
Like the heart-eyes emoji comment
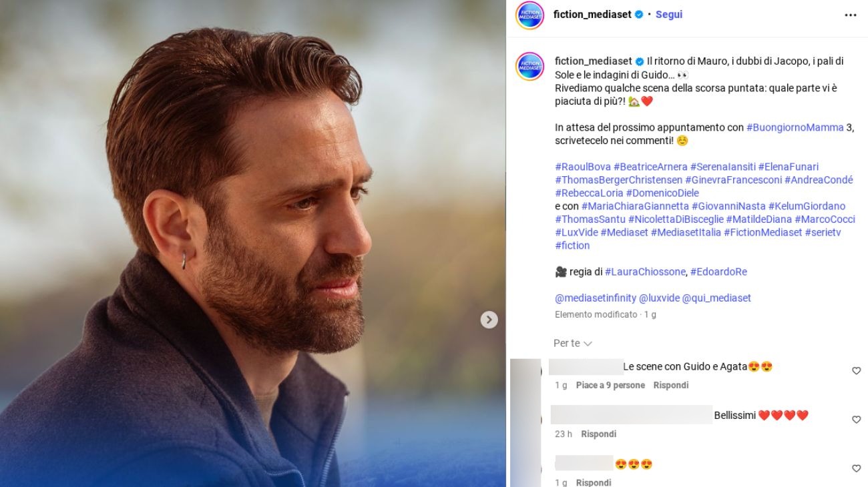(x=856, y=468)
